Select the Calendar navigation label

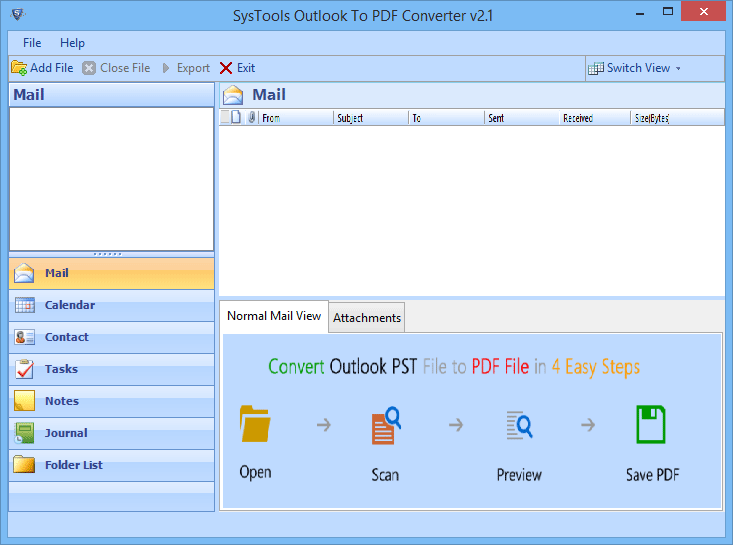point(70,305)
